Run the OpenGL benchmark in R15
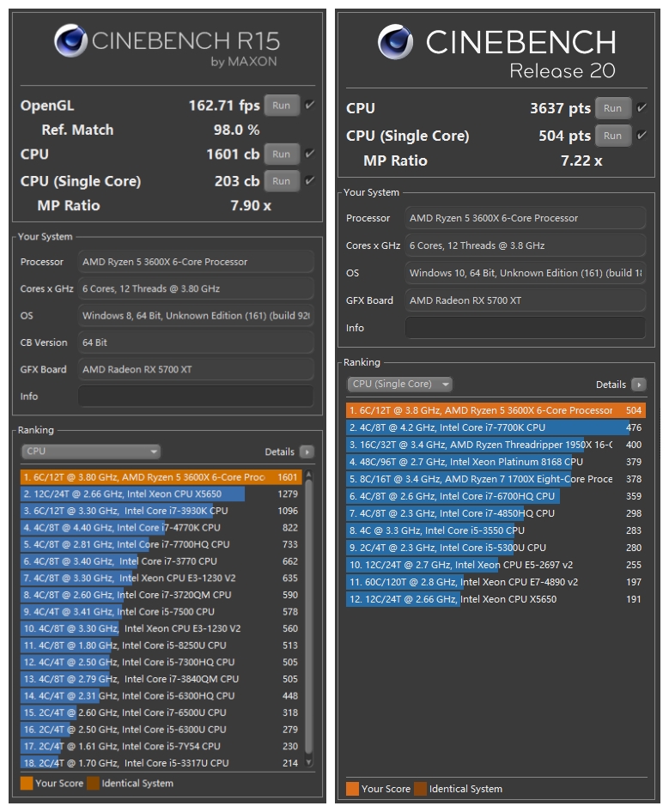This screenshot has width=669, height=812. 282,106
